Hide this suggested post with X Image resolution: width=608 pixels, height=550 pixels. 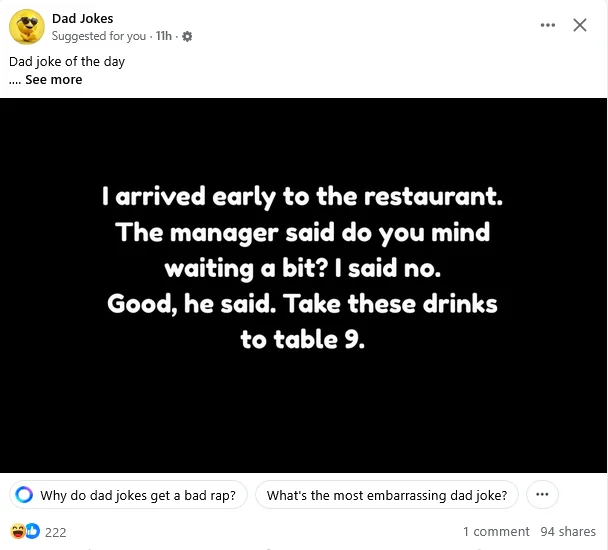coord(579,25)
